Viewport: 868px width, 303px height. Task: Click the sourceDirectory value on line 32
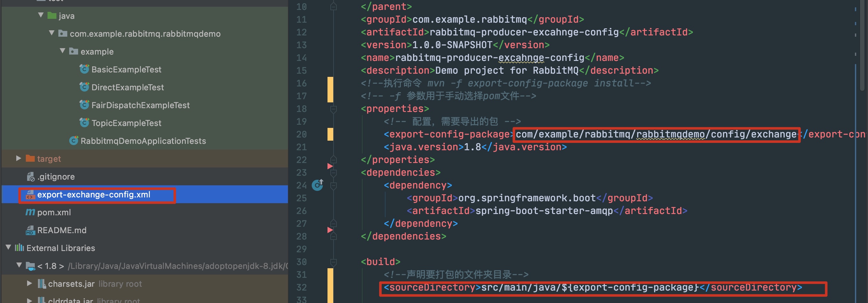(x=590, y=287)
